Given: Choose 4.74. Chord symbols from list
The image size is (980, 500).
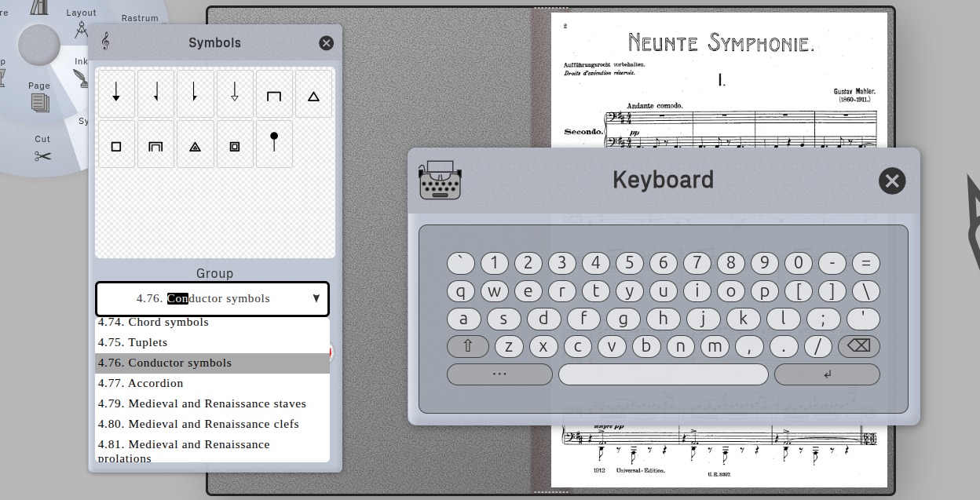Looking at the screenshot, I should pyautogui.click(x=212, y=323).
